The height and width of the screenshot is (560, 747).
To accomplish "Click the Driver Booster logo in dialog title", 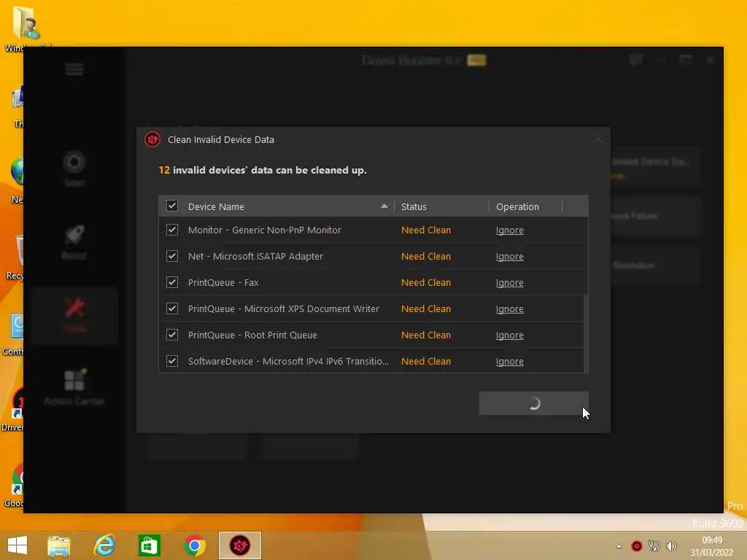I will click(152, 139).
